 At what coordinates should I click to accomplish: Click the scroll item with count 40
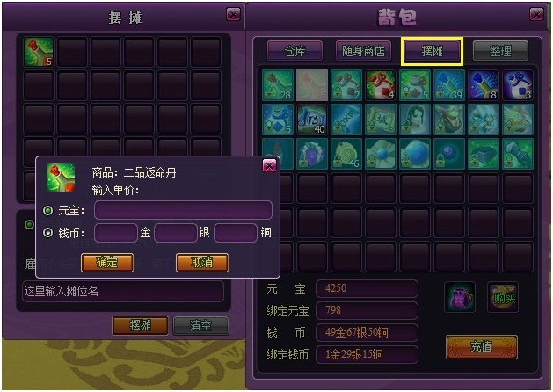click(312, 120)
